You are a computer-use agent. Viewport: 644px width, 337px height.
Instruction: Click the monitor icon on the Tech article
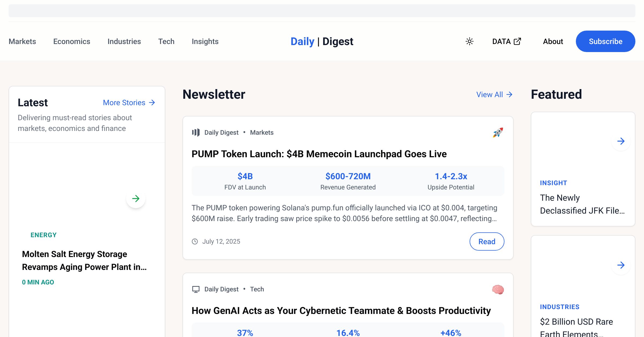tap(195, 289)
